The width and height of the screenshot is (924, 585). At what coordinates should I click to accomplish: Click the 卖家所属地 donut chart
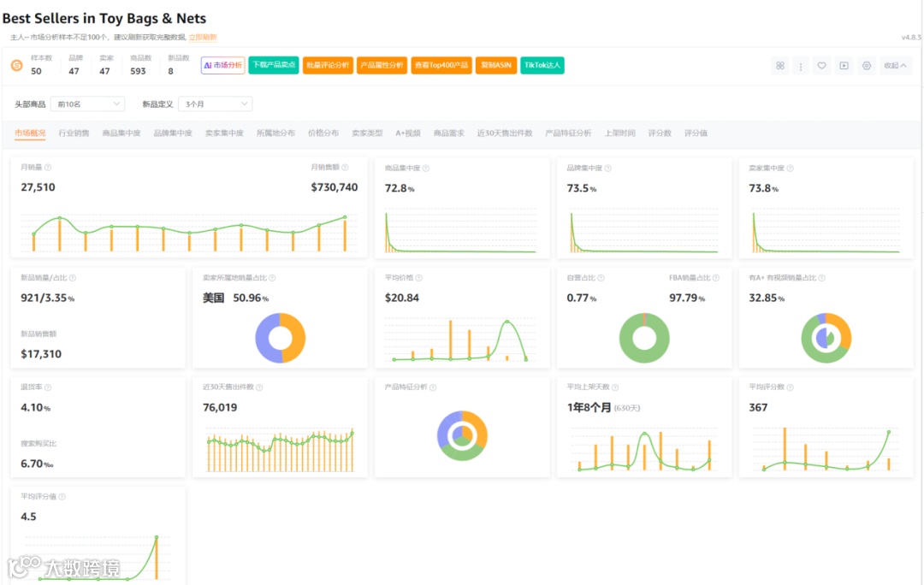tap(281, 338)
